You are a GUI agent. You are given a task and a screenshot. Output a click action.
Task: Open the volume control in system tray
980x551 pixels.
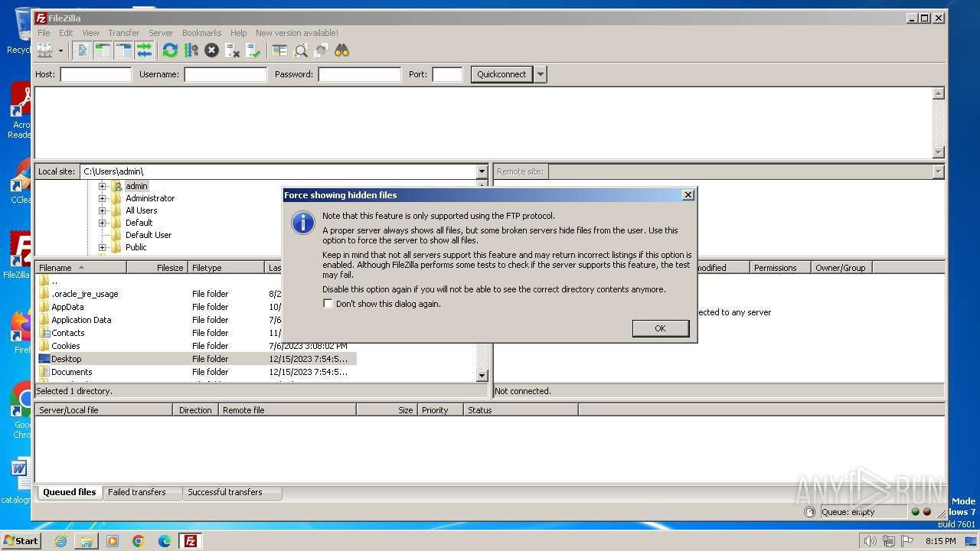870,541
